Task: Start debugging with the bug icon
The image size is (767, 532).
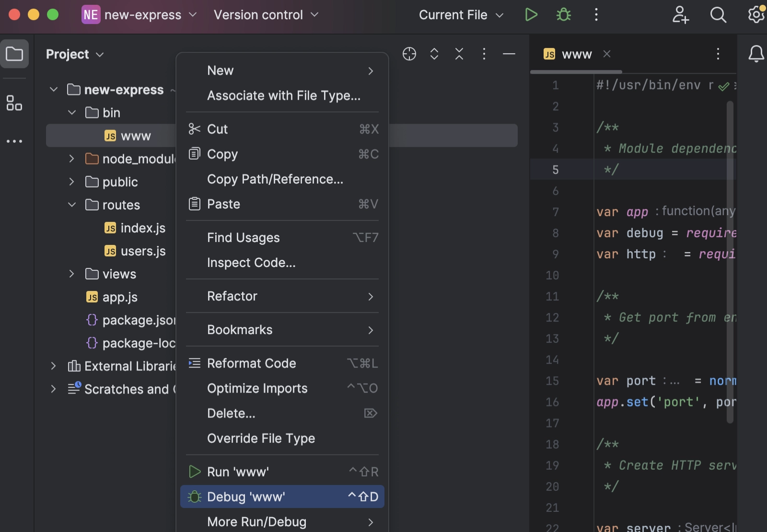Action: pyautogui.click(x=564, y=15)
